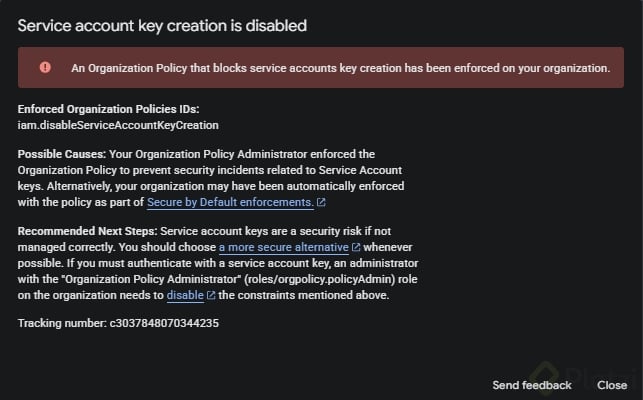Click the 'Service account key creation is disabled' title

click(162, 24)
